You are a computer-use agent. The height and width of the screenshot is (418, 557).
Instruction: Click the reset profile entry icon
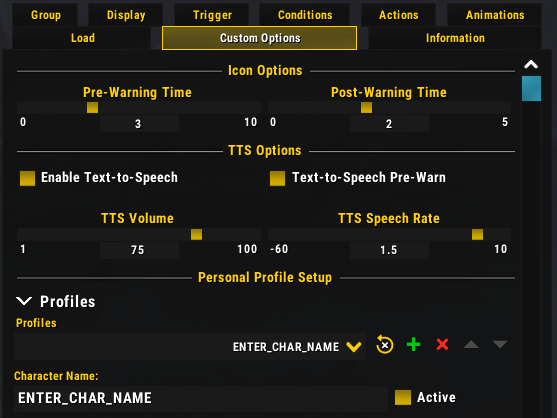point(384,344)
